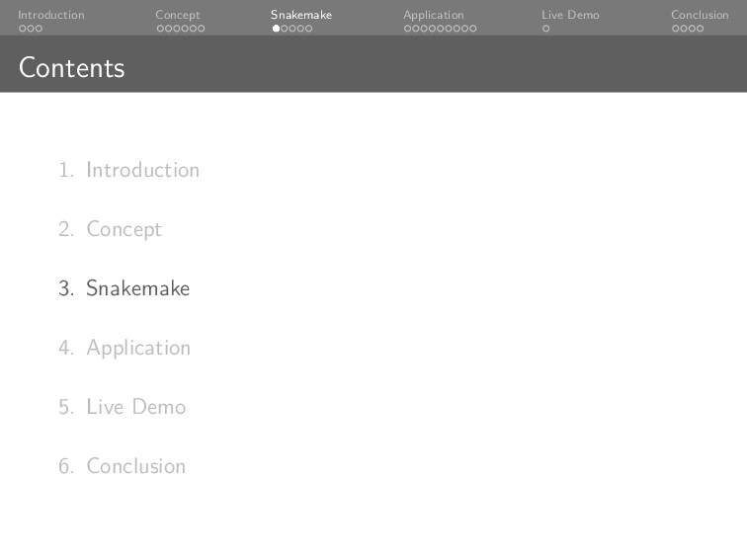Click last slide dot under Concept
This screenshot has width=747, height=560.
pyautogui.click(x=201, y=29)
